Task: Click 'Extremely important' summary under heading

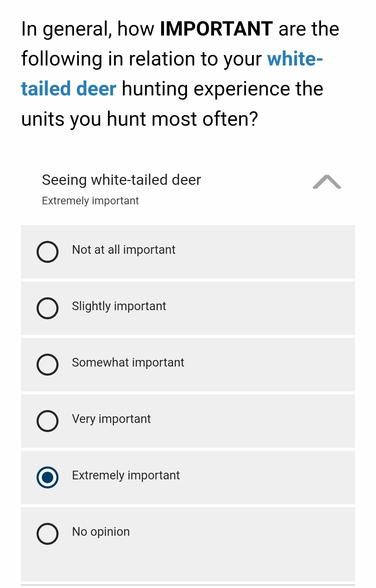Action: (x=90, y=201)
